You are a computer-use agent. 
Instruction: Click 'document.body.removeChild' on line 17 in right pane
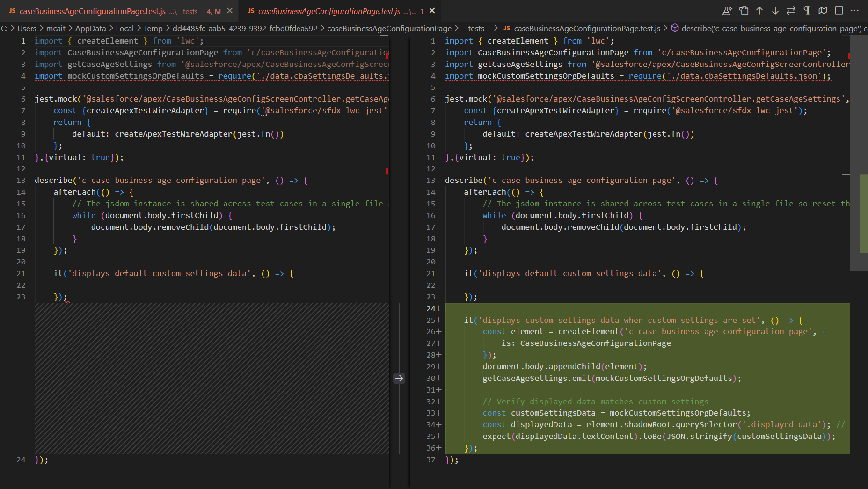pyautogui.click(x=560, y=227)
